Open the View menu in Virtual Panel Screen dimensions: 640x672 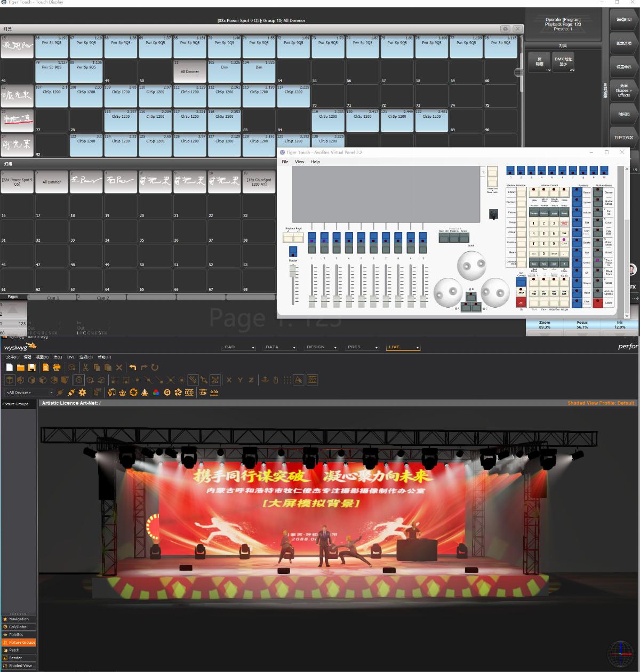[300, 162]
